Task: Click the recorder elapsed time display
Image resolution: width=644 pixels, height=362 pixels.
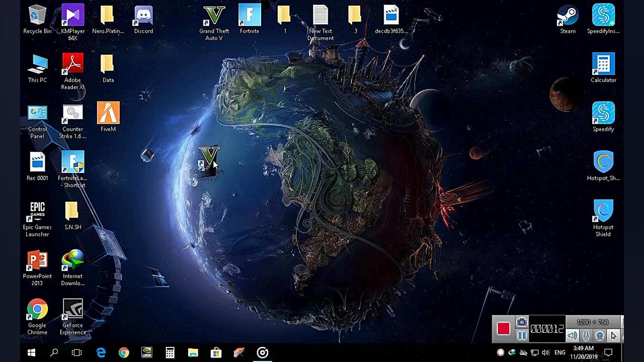Action: (x=547, y=329)
